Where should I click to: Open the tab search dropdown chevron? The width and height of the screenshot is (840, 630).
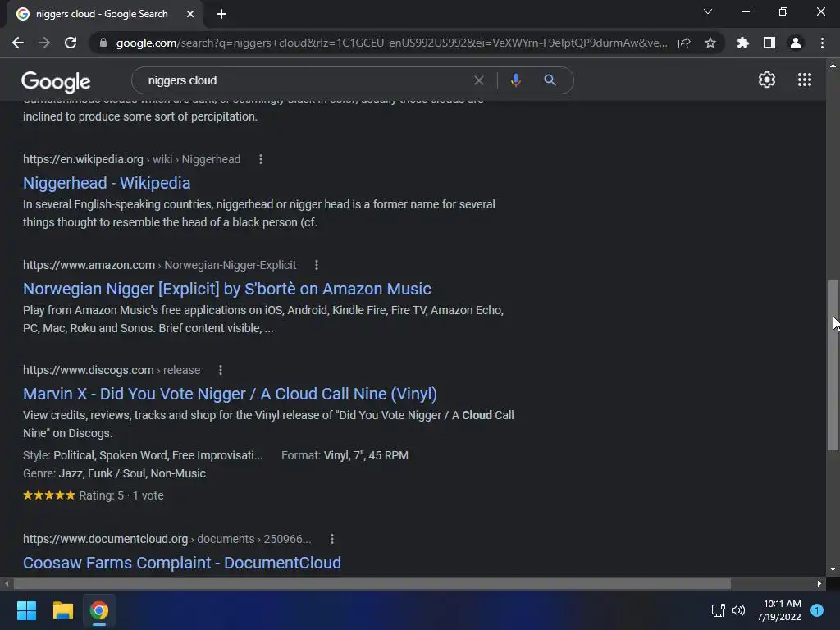[708, 11]
